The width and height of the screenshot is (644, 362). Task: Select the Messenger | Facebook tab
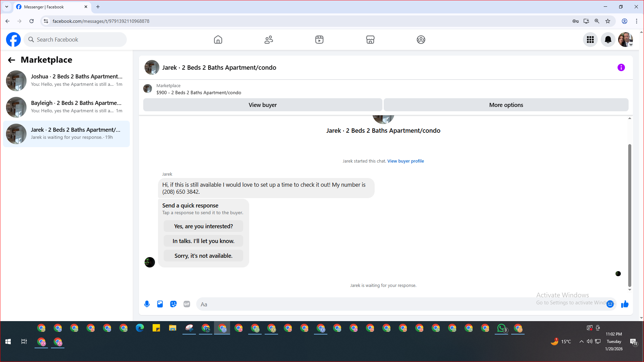point(52,7)
